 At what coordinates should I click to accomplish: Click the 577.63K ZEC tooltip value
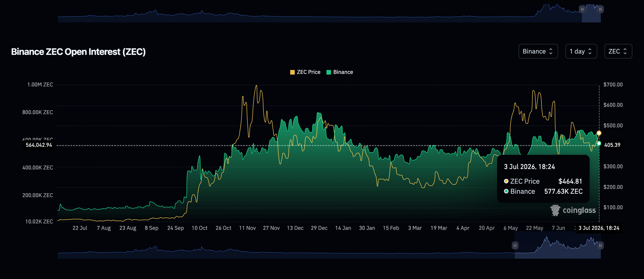[x=564, y=191]
